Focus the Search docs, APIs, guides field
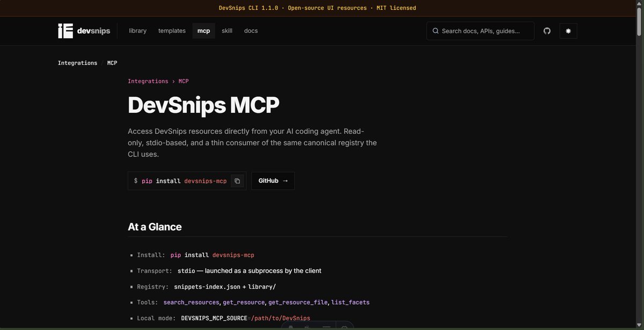The image size is (644, 330). pyautogui.click(x=480, y=31)
